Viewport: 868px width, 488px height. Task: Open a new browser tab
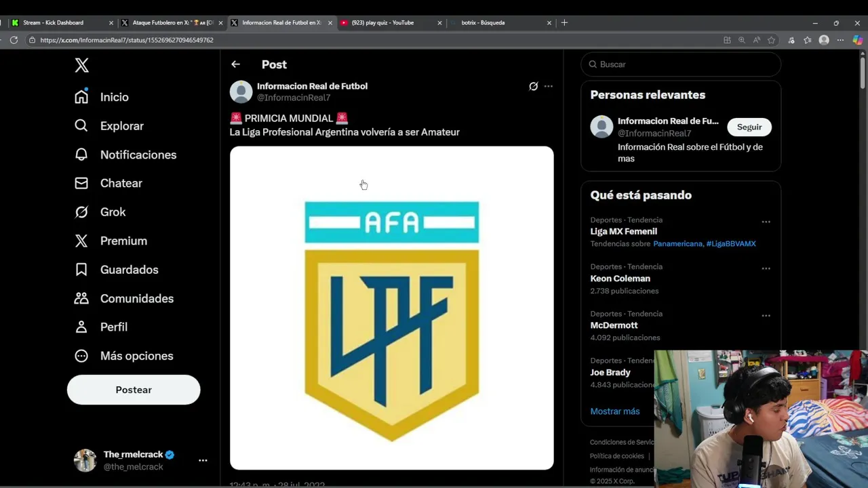point(564,22)
